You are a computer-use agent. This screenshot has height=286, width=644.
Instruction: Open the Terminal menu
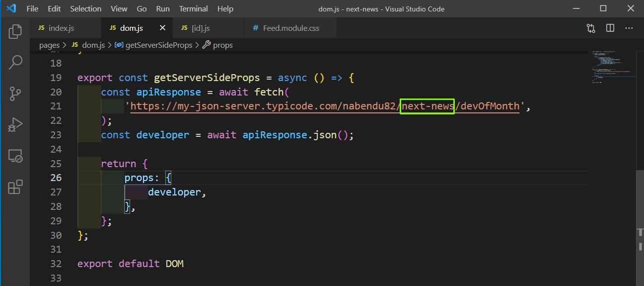(194, 9)
